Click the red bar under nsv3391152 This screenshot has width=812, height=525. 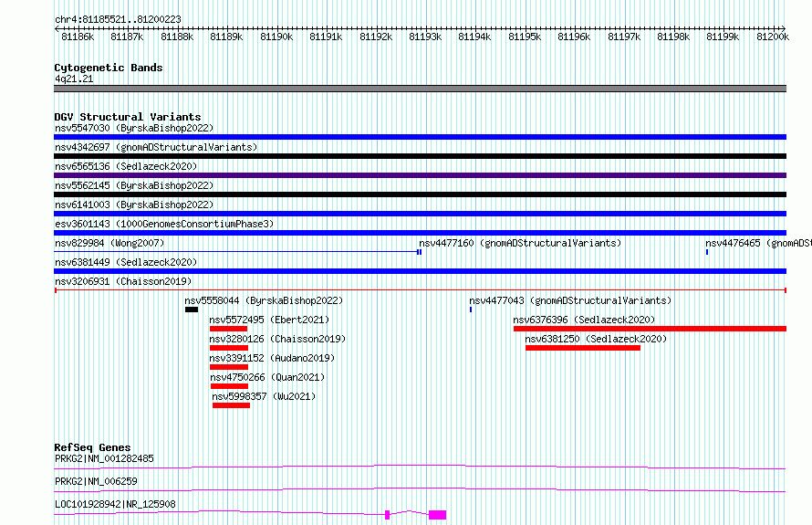[x=229, y=367]
